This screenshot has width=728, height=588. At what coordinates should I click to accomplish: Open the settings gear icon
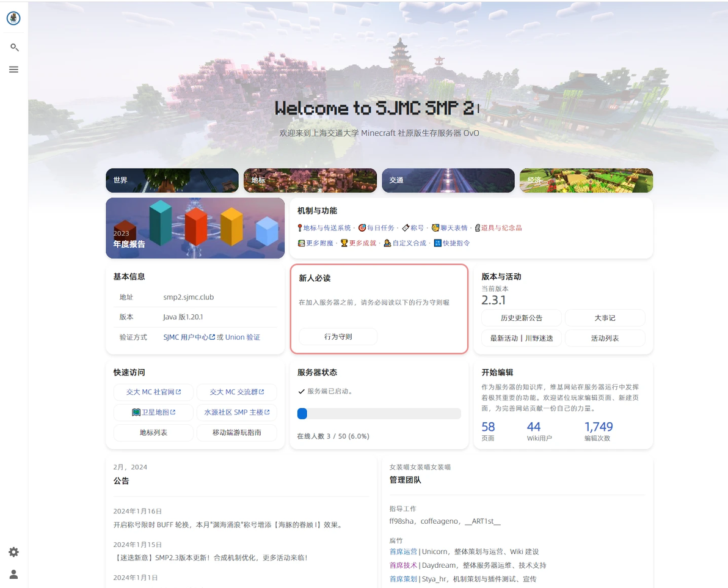pos(14,552)
